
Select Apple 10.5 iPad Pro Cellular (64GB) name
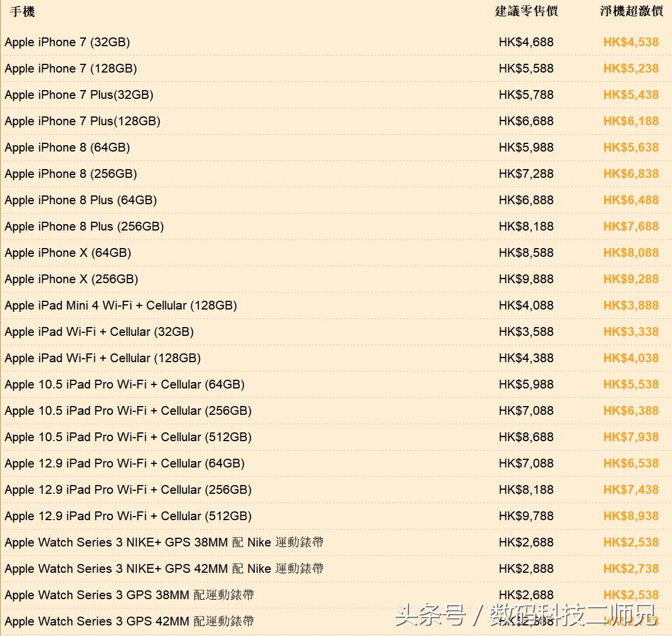click(x=125, y=384)
